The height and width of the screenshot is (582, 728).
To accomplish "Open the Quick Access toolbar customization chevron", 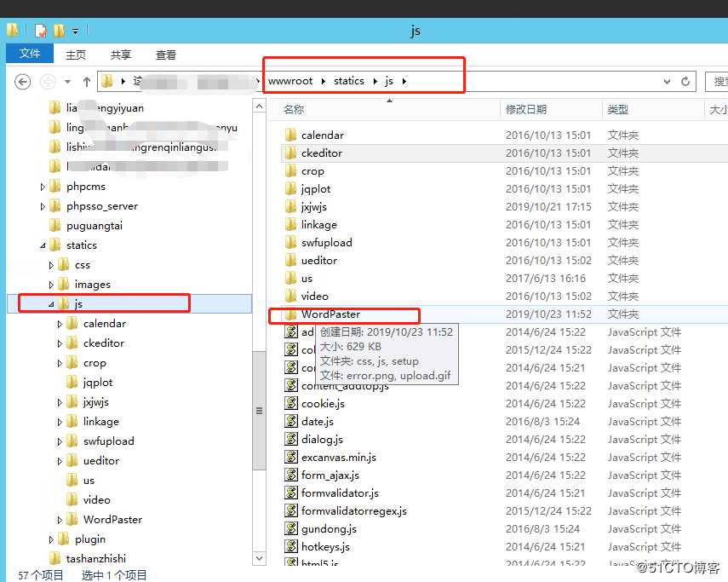I will tap(75, 30).
